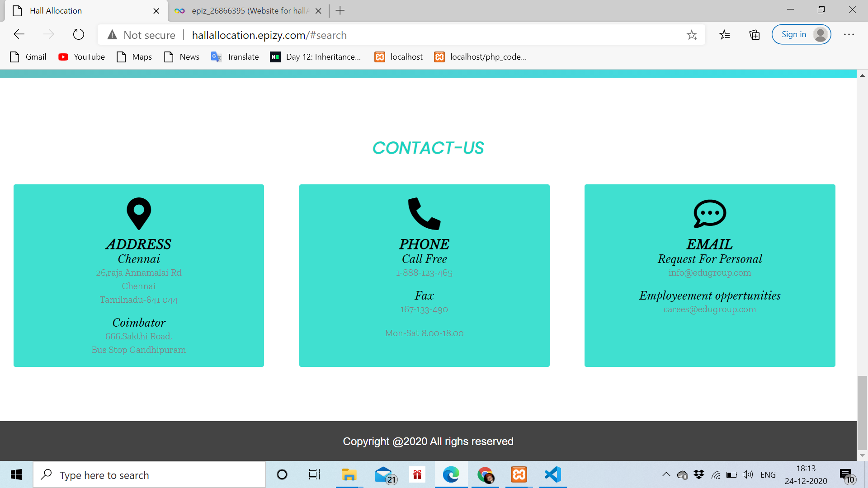Go back using the back arrow
Screen dimensions: 868x488
[19, 34]
